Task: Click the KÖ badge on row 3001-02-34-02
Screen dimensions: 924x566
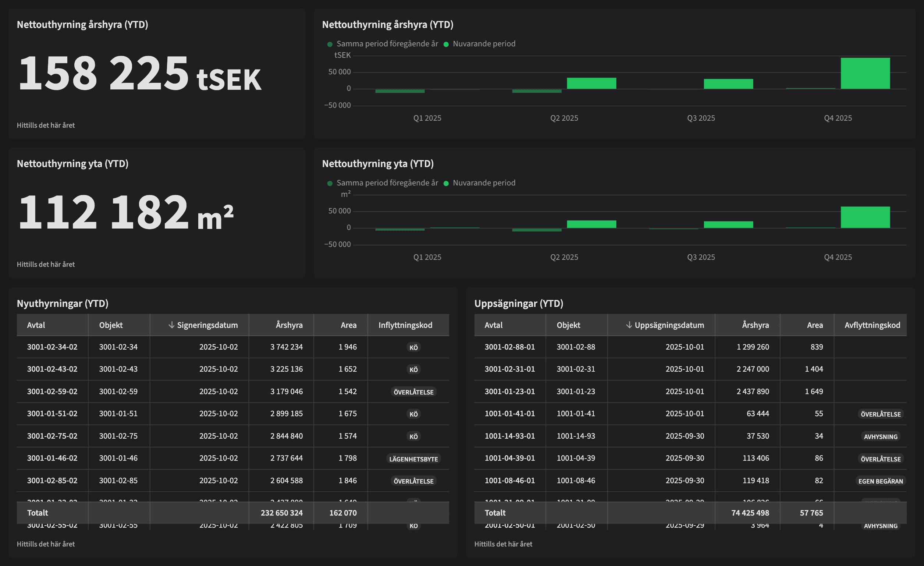Action: click(413, 347)
